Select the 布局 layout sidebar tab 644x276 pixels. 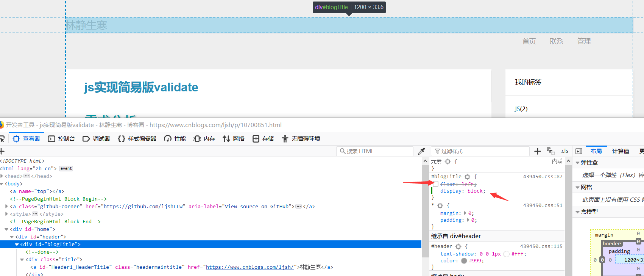596,151
